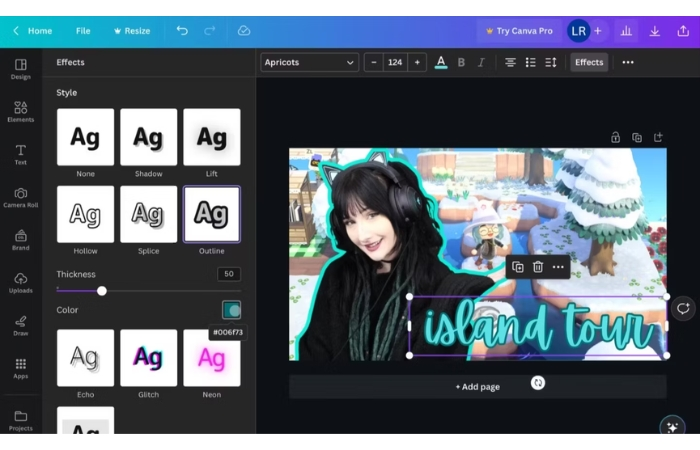Decrease font size with minus button
The width and height of the screenshot is (700, 450).
[x=374, y=62]
